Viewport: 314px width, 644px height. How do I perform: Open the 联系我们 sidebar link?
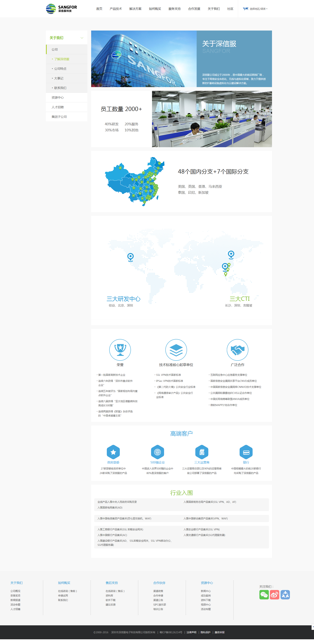tap(60, 88)
